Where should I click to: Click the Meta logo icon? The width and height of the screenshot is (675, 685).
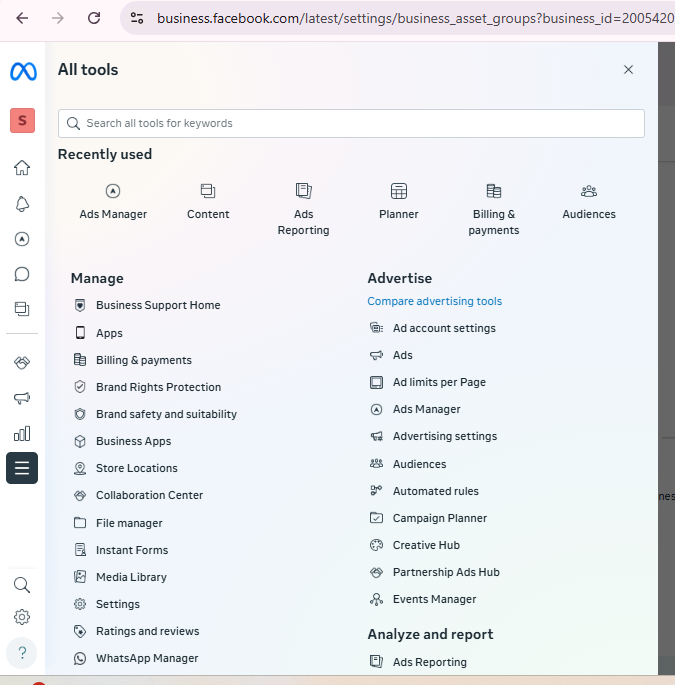(x=22, y=72)
